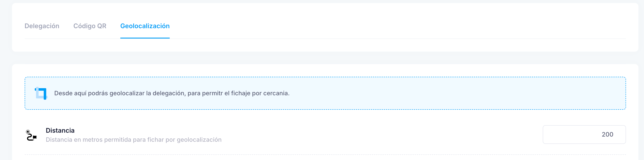Click the route icon beside Distancia
Viewport: 644px width, 160px height.
pyautogui.click(x=32, y=135)
